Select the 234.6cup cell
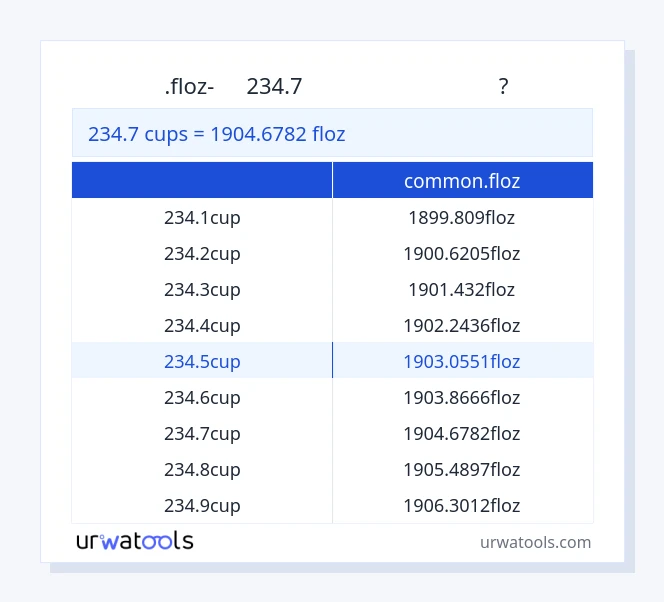The image size is (664, 602). tap(202, 397)
